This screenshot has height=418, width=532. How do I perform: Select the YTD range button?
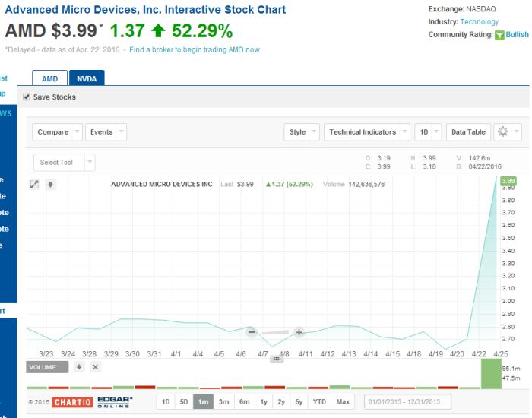tap(319, 402)
